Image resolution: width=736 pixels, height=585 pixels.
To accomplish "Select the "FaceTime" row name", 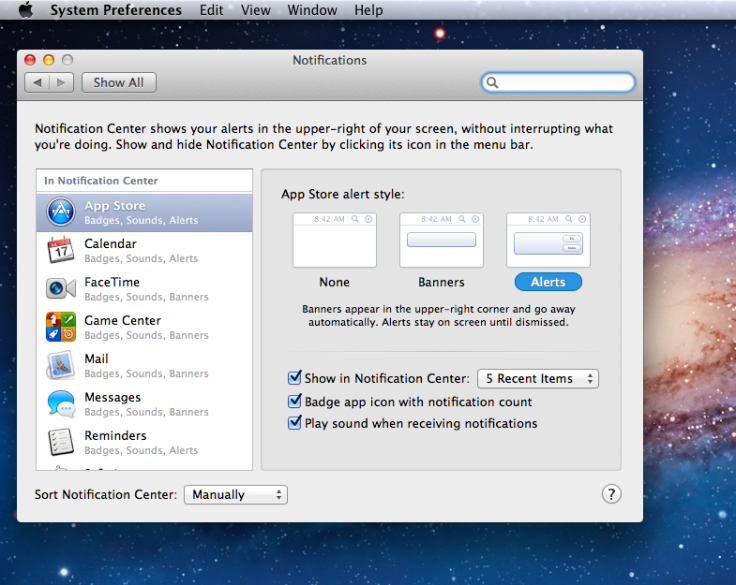I will pyautogui.click(x=112, y=282).
